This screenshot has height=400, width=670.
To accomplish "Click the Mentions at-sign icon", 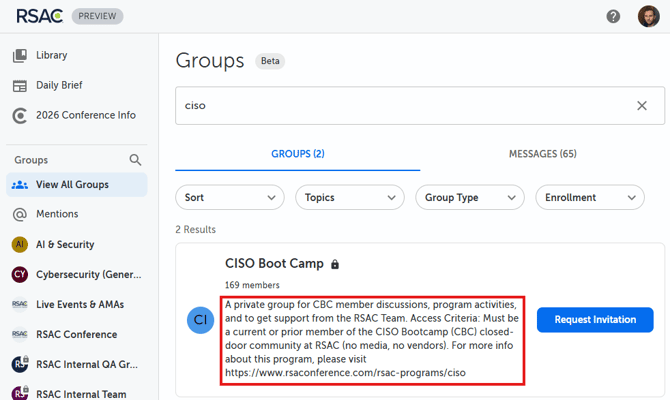I will 20,214.
